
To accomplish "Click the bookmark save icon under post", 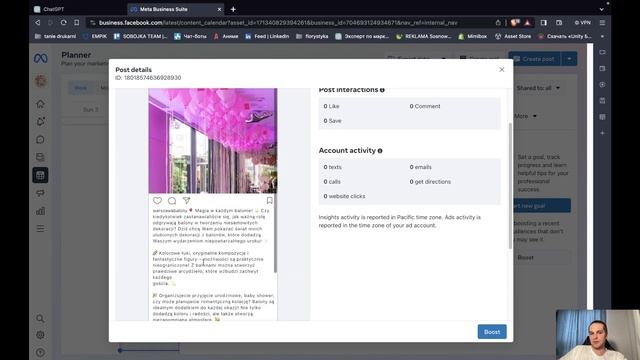I will tap(269, 200).
